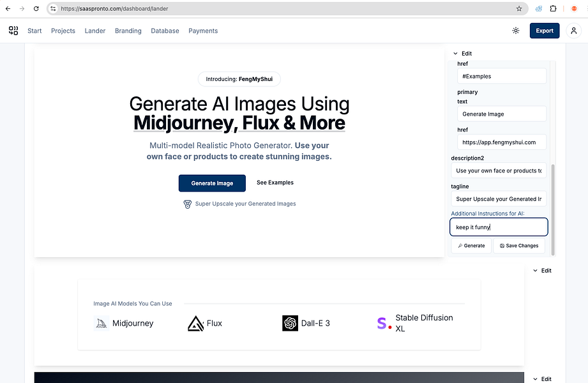This screenshot has width=588, height=383.
Task: Click the Generate button in the edit panel
Action: pos(471,246)
